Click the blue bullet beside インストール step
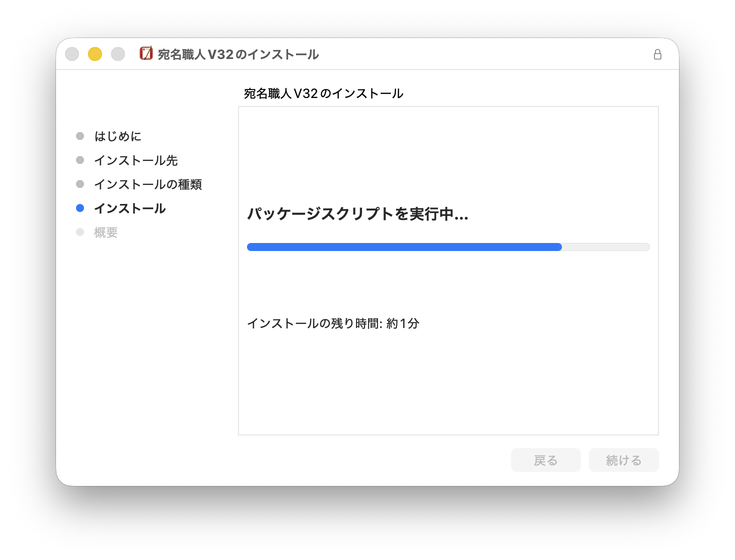This screenshot has width=735, height=560. 80,208
